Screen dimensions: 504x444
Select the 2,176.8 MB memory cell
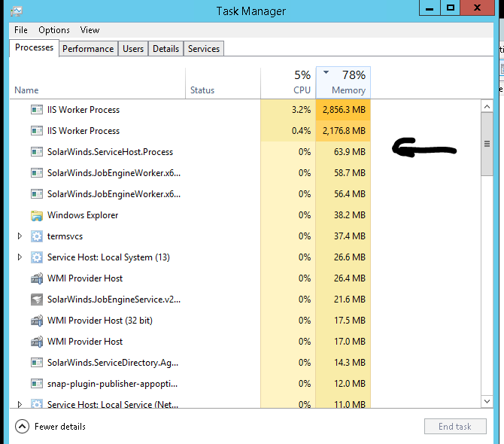tap(343, 131)
